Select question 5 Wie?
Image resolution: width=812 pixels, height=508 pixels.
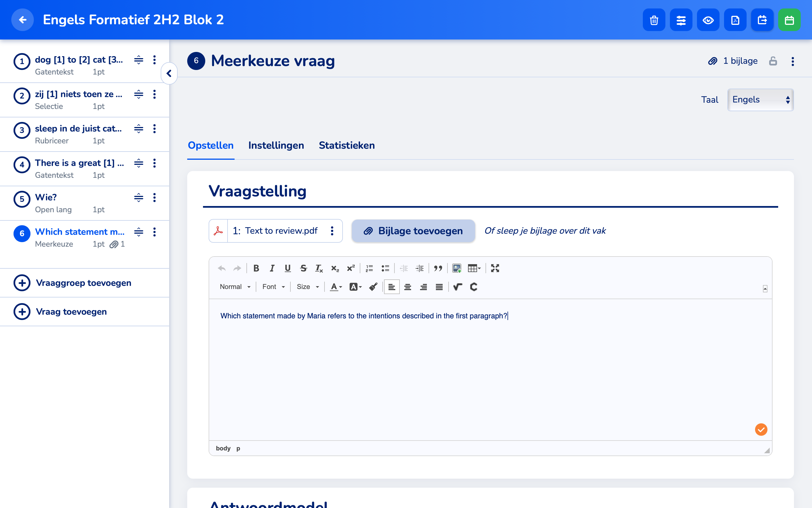pos(85,203)
